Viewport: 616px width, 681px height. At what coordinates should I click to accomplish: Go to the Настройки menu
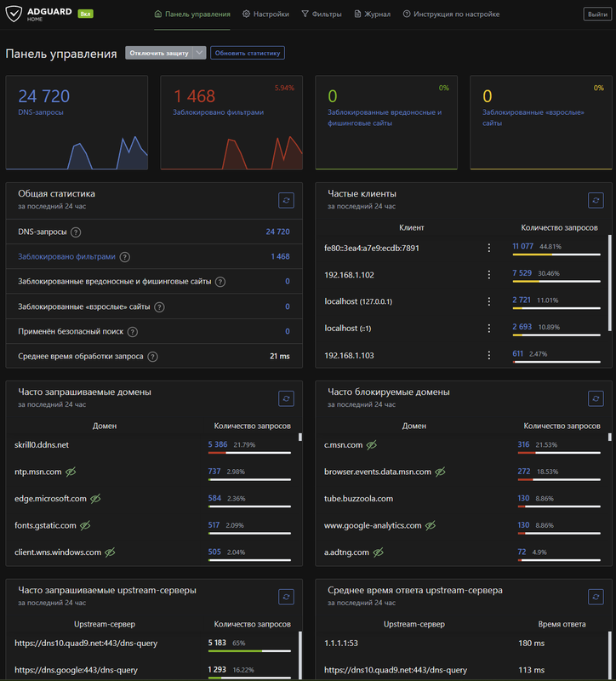(x=265, y=14)
